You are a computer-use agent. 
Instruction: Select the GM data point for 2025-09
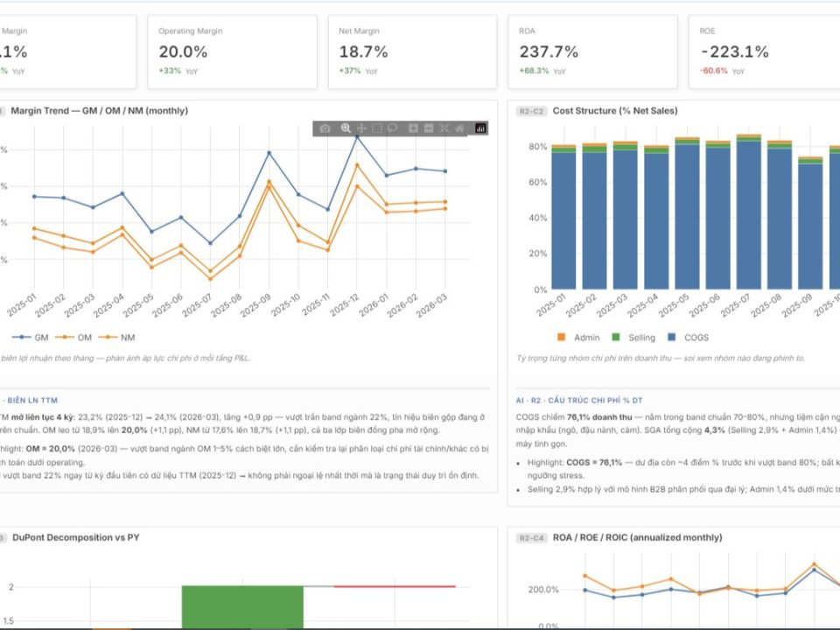(x=269, y=153)
